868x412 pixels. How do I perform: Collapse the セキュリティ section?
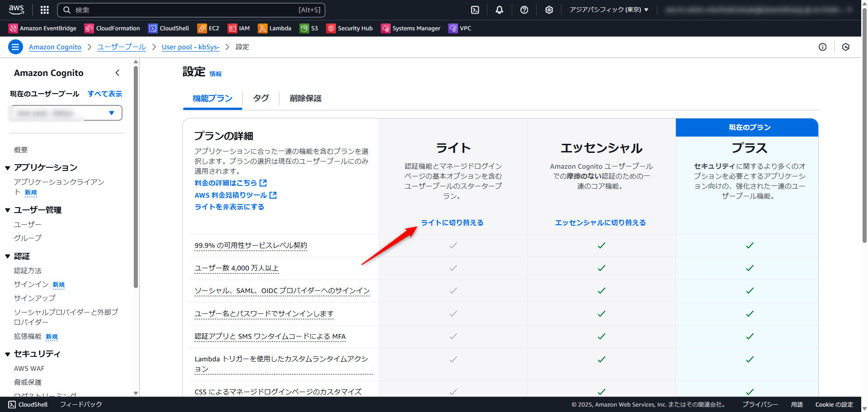(8, 354)
